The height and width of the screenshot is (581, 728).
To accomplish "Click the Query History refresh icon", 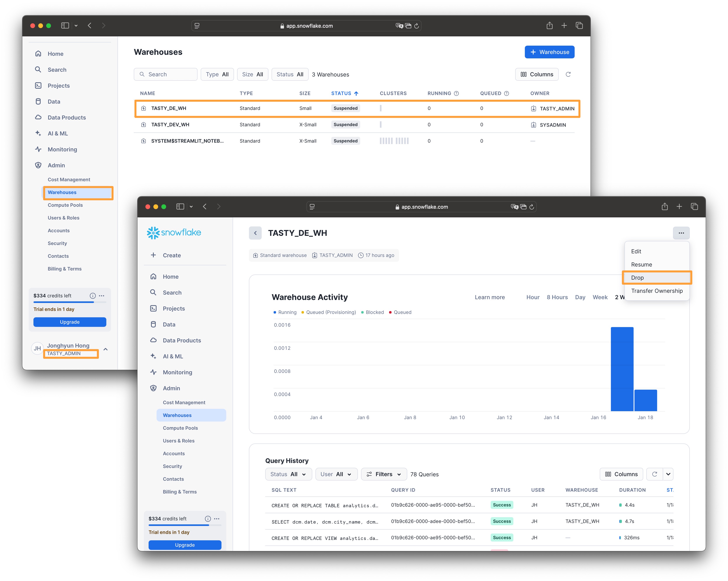I will coord(654,474).
